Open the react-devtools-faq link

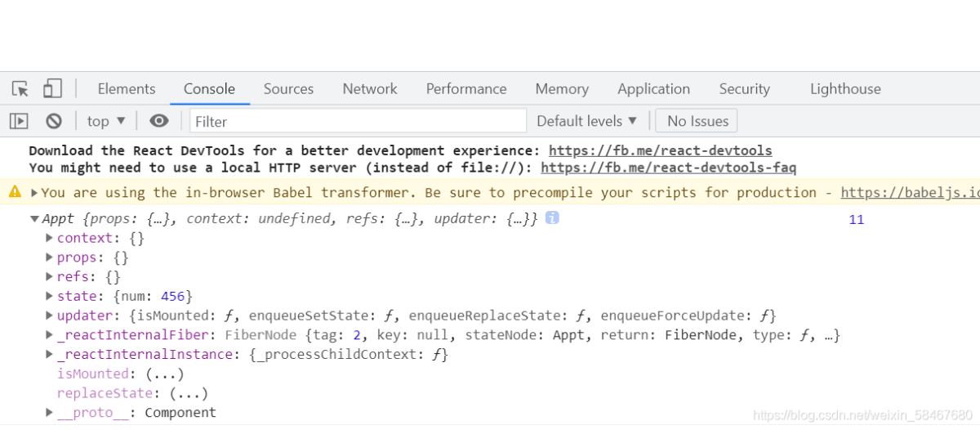[x=668, y=168]
